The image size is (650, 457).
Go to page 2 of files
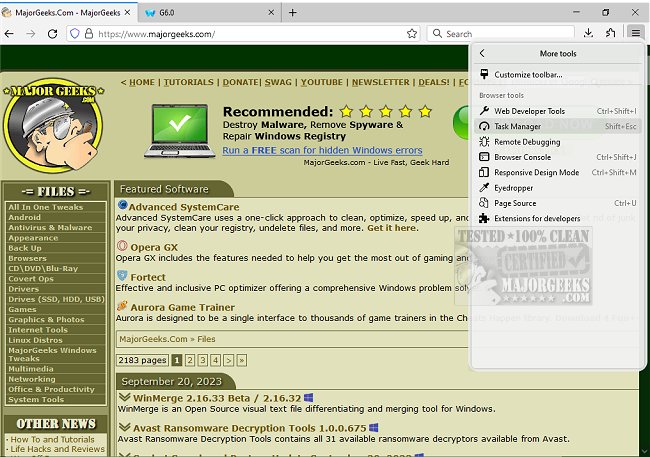(x=190, y=360)
